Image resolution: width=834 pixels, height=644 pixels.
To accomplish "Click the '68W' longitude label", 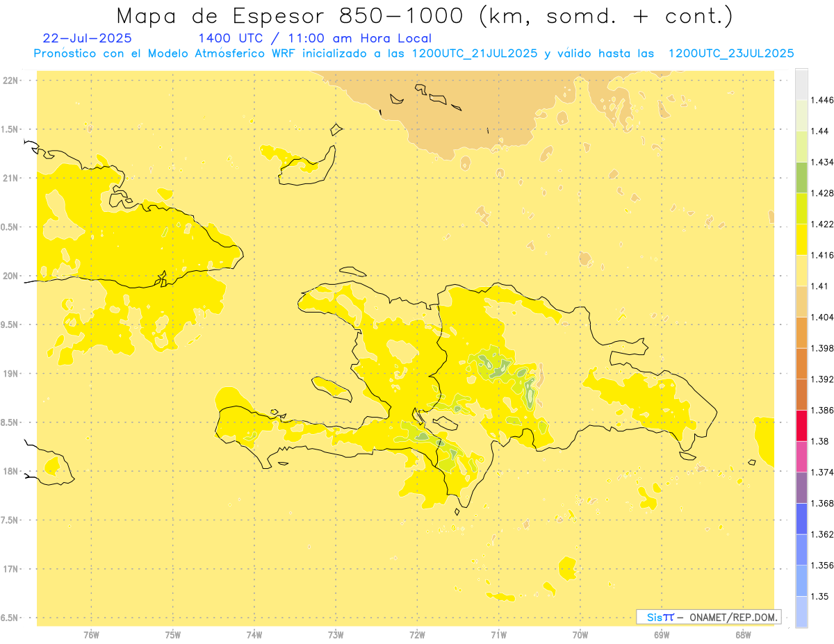I will click(x=743, y=635).
